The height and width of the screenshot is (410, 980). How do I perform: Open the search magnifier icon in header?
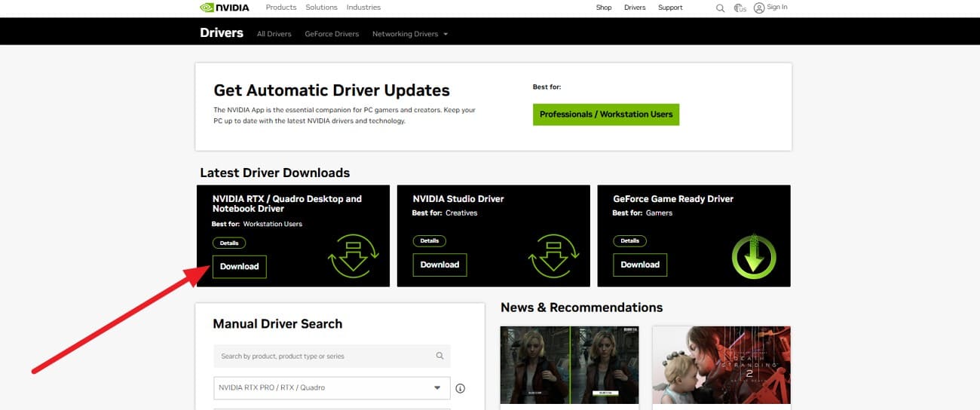(x=720, y=8)
